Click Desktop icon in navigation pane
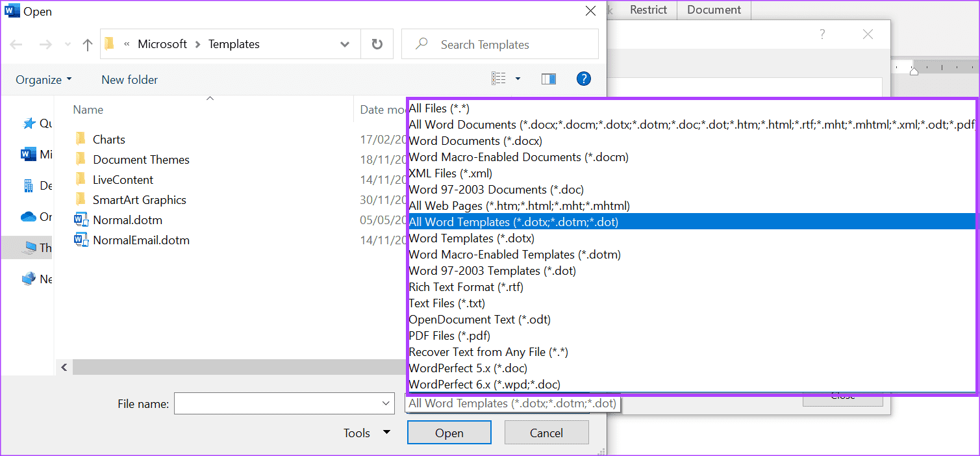This screenshot has height=456, width=980. (29, 185)
